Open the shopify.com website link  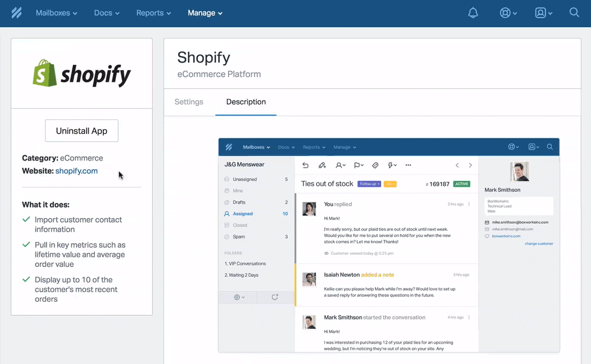pyautogui.click(x=77, y=171)
